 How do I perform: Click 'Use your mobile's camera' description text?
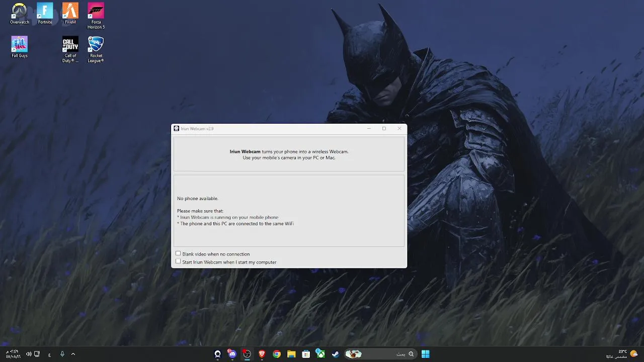coord(289,158)
